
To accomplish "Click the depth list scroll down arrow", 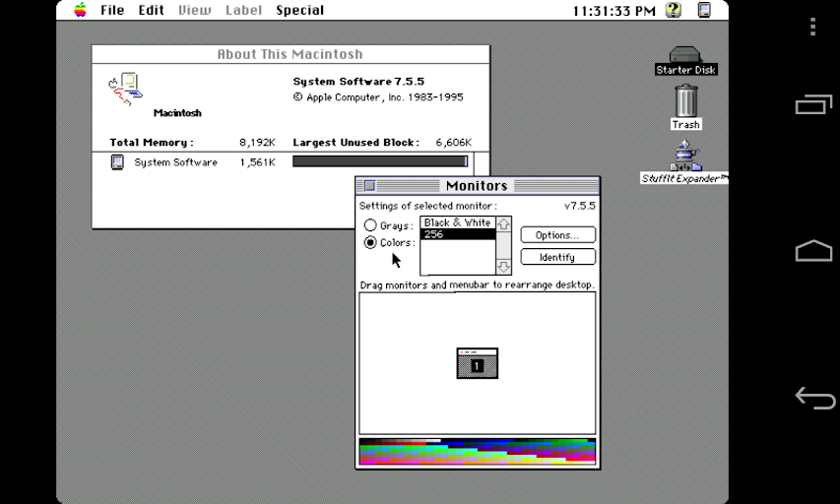I will 503,266.
